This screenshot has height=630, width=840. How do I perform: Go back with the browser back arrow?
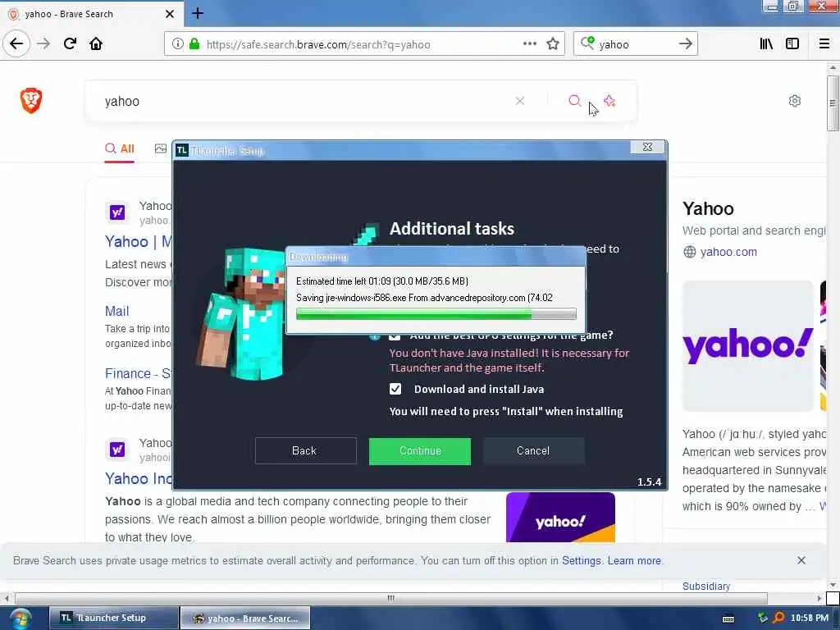point(16,43)
